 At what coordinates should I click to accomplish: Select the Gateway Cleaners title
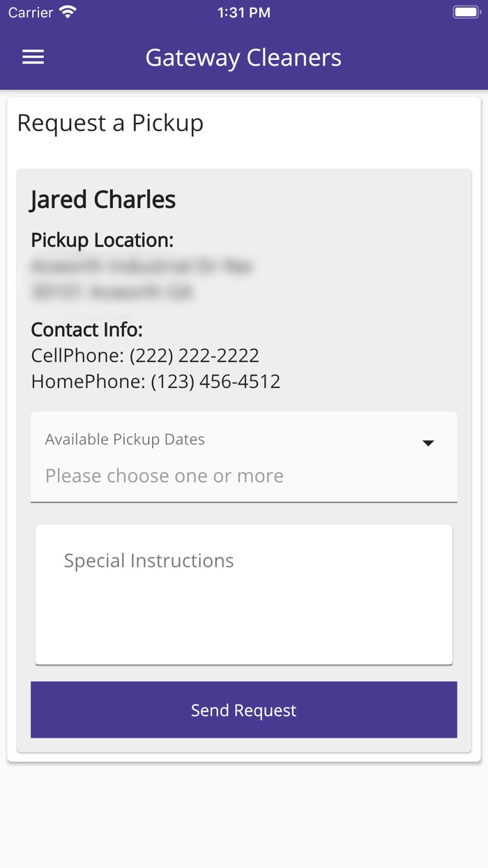point(243,57)
